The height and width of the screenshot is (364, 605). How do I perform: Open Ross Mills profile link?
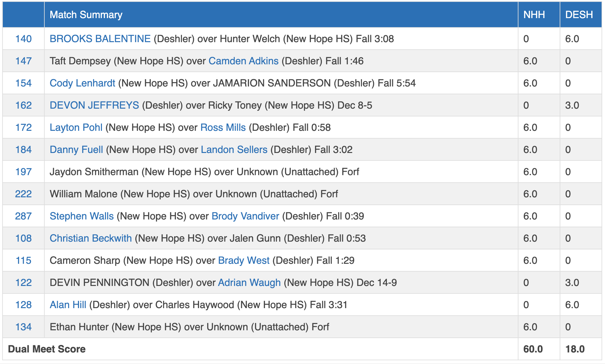pyautogui.click(x=223, y=127)
